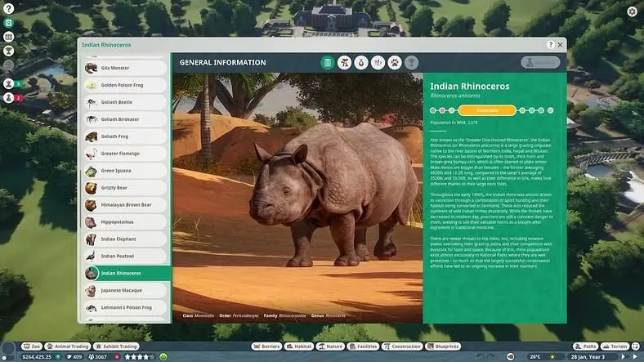
Task: Click the leftmost conservation status dot
Action: 432,110
